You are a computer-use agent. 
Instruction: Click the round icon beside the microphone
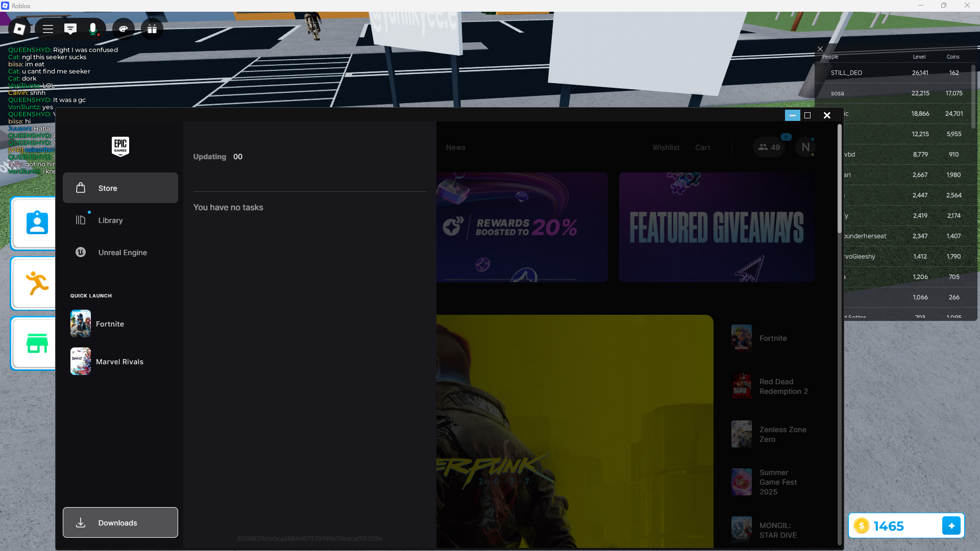(x=124, y=29)
